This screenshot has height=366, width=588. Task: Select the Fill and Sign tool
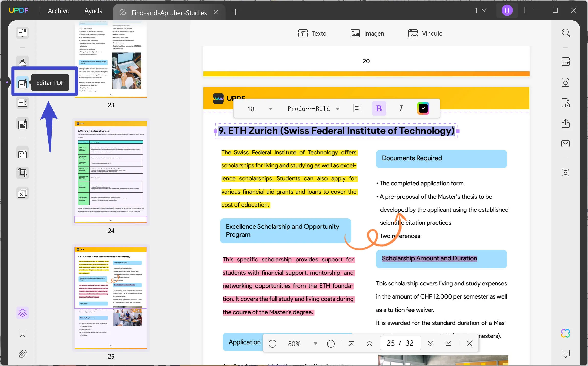(23, 124)
